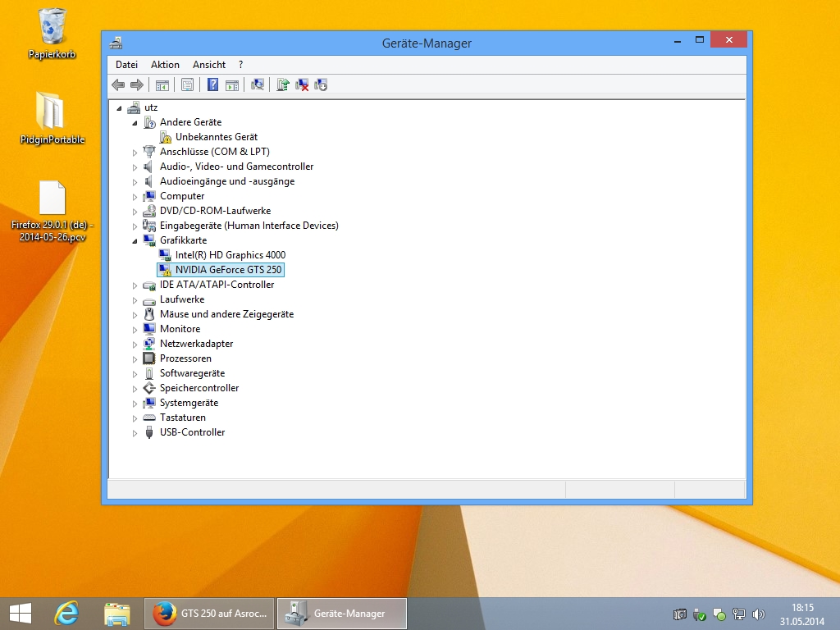Expand Audioeingänge und -ausgänge node
The height and width of the screenshot is (630, 840).
135,182
